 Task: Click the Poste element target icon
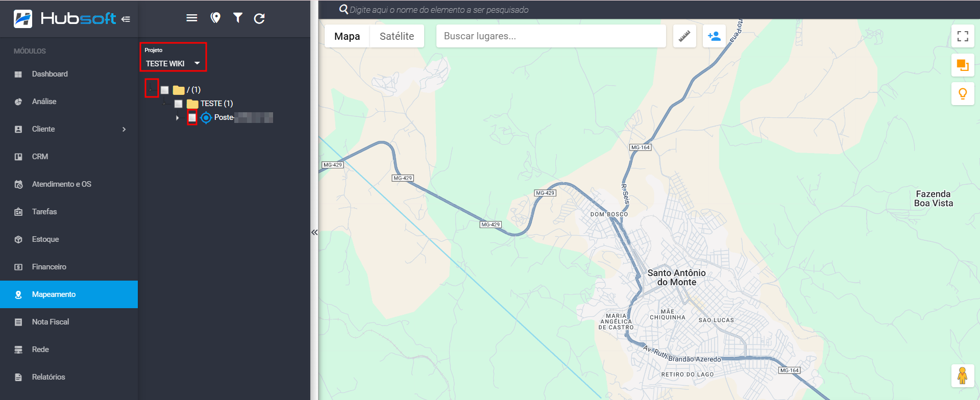tap(206, 118)
